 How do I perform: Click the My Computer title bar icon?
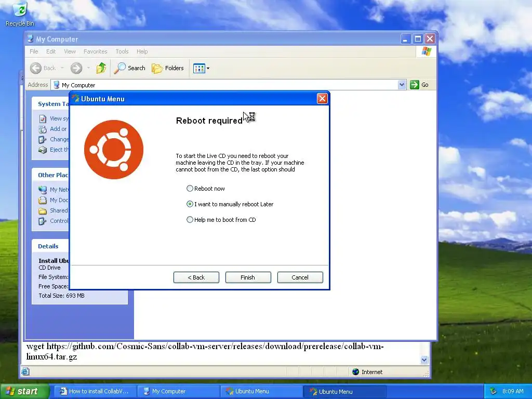[31, 39]
